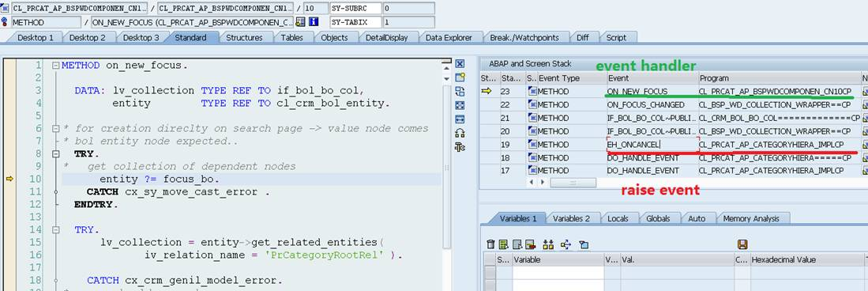Open the Structures tab
Viewport: 868px width, 291px height.
[244, 38]
